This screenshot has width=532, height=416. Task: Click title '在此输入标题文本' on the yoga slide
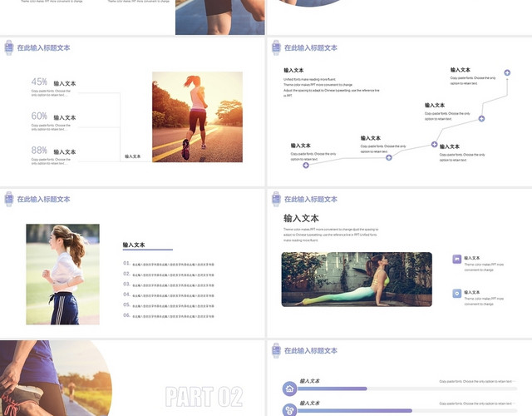pos(311,200)
